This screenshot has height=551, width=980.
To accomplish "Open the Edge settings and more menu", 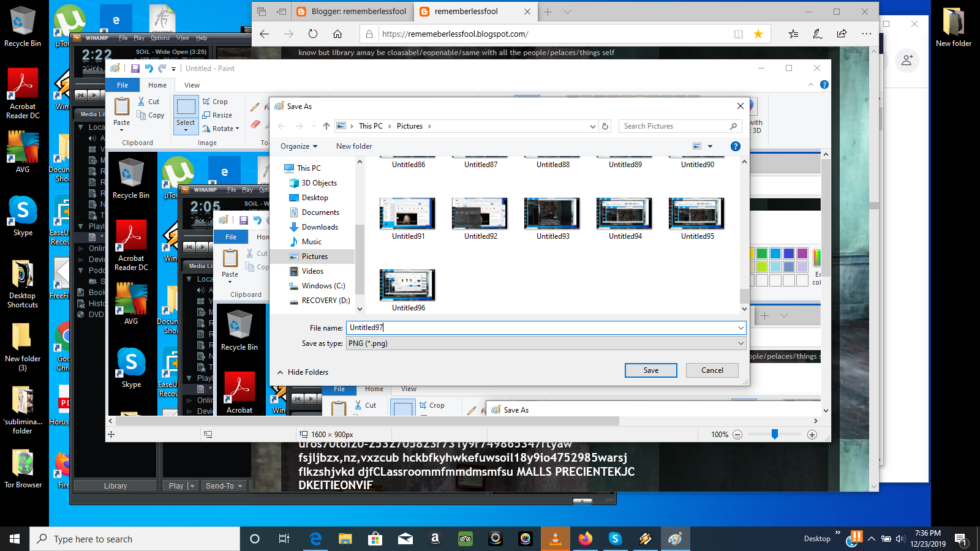I will click(866, 34).
